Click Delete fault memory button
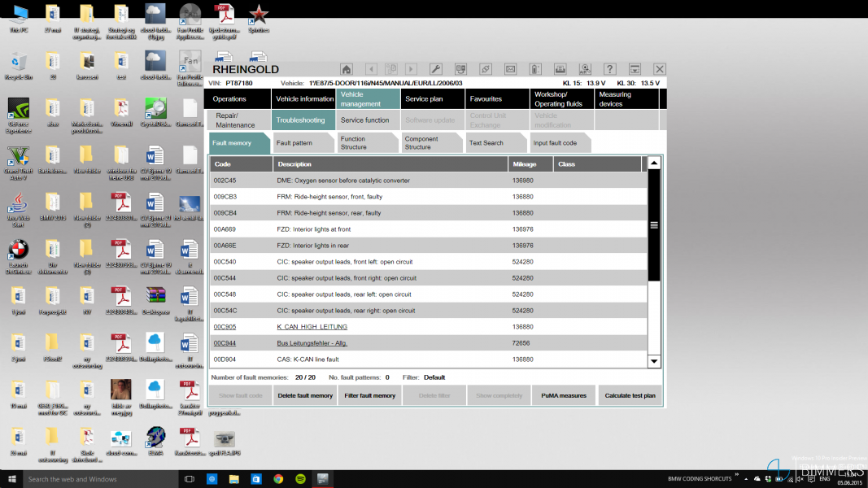The height and width of the screenshot is (488, 868). [x=305, y=395]
